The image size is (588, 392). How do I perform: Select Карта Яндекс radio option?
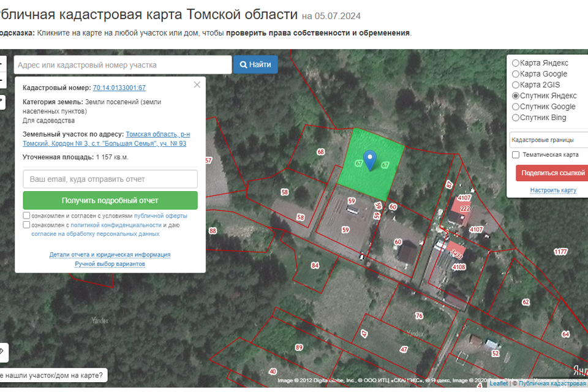point(516,63)
